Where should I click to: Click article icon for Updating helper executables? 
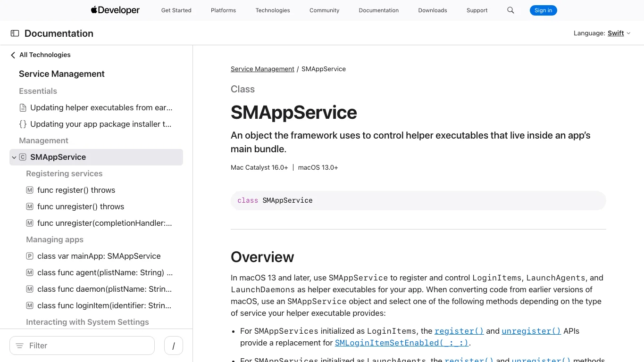[x=23, y=107]
